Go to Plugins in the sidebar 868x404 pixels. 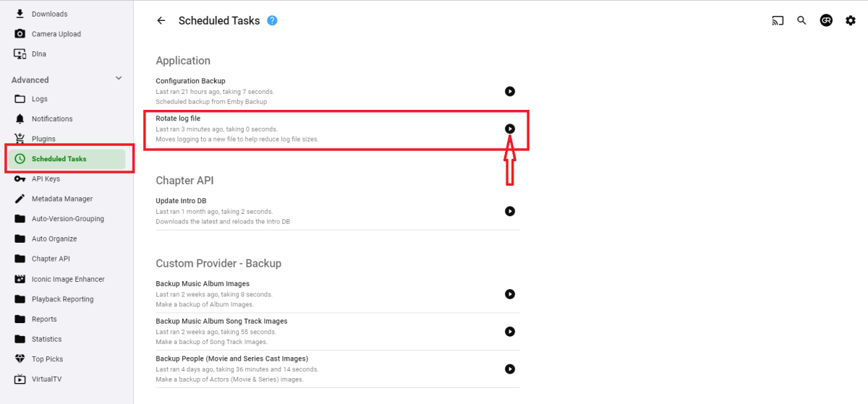43,139
